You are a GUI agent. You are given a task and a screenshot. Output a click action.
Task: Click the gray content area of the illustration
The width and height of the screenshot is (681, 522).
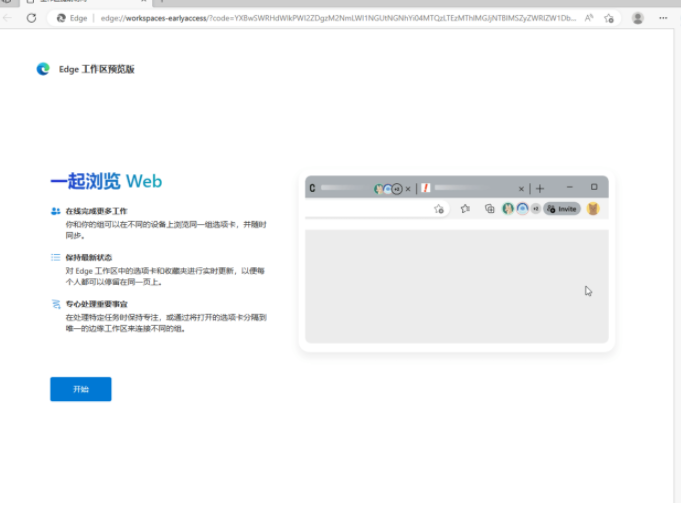point(456,285)
